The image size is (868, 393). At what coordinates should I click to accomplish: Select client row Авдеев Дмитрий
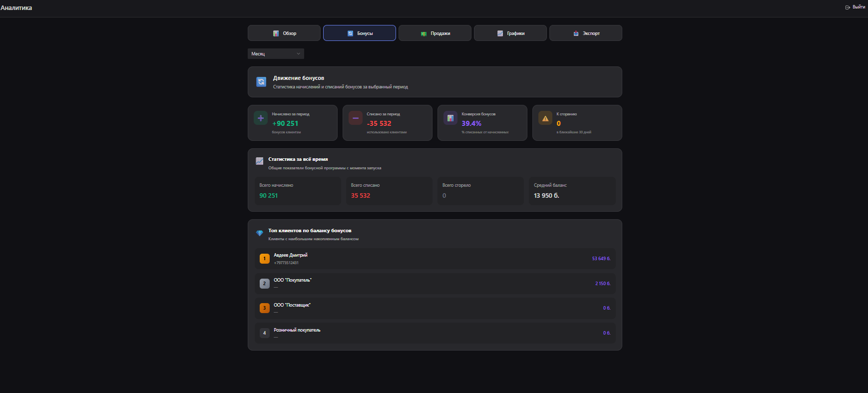(435, 259)
